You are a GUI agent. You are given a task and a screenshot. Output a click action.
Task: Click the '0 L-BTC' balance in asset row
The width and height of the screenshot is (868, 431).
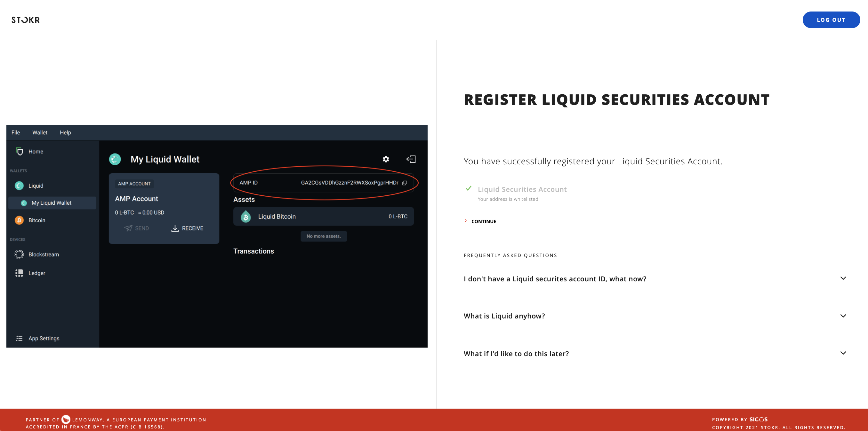(x=398, y=216)
